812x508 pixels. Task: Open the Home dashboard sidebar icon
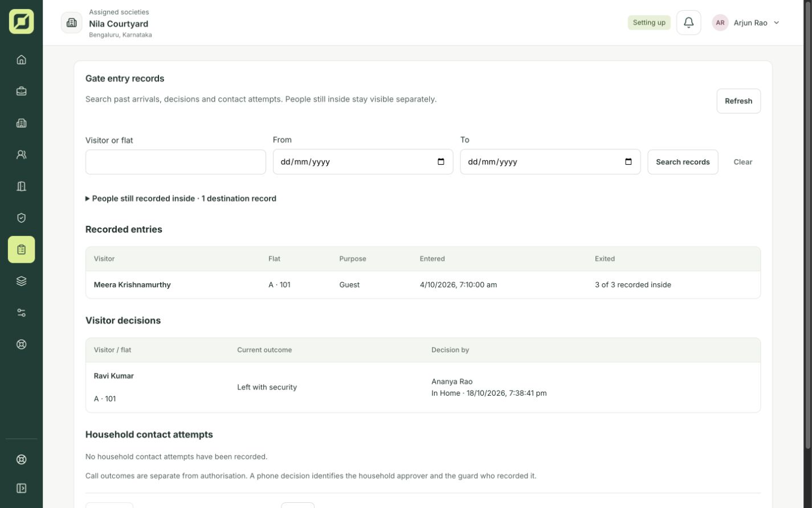tap(21, 60)
